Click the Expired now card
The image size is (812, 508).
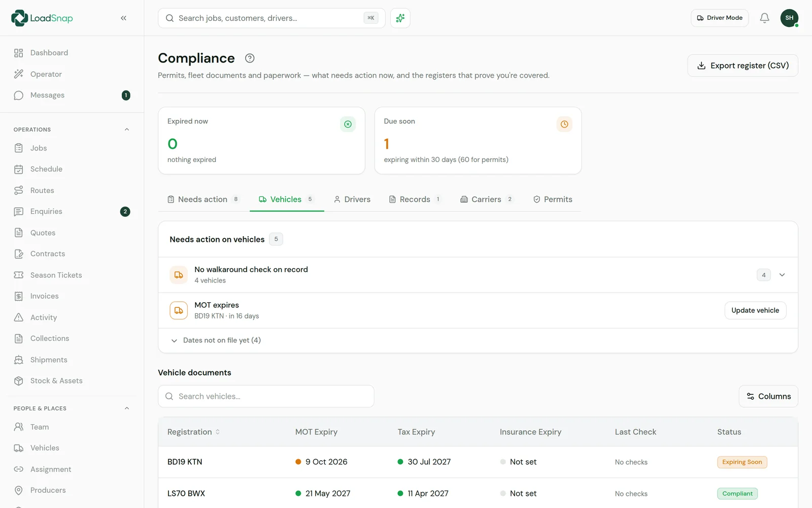coord(261,141)
